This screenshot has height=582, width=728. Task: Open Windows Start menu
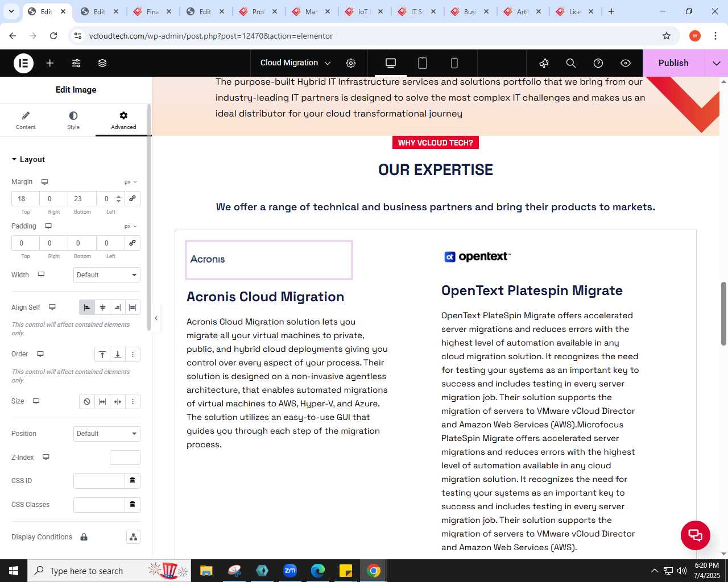click(x=14, y=571)
